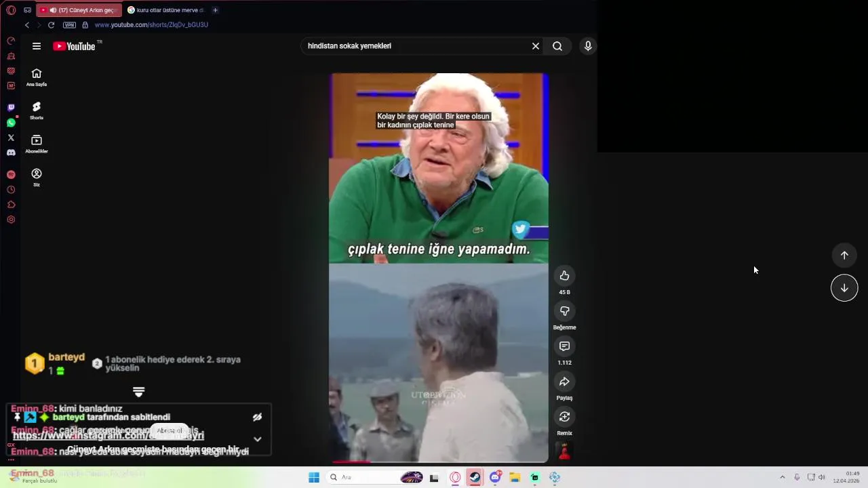Collapse the gift leaderboard with striped arrow
Image resolution: width=868 pixels, height=488 pixels.
[138, 392]
